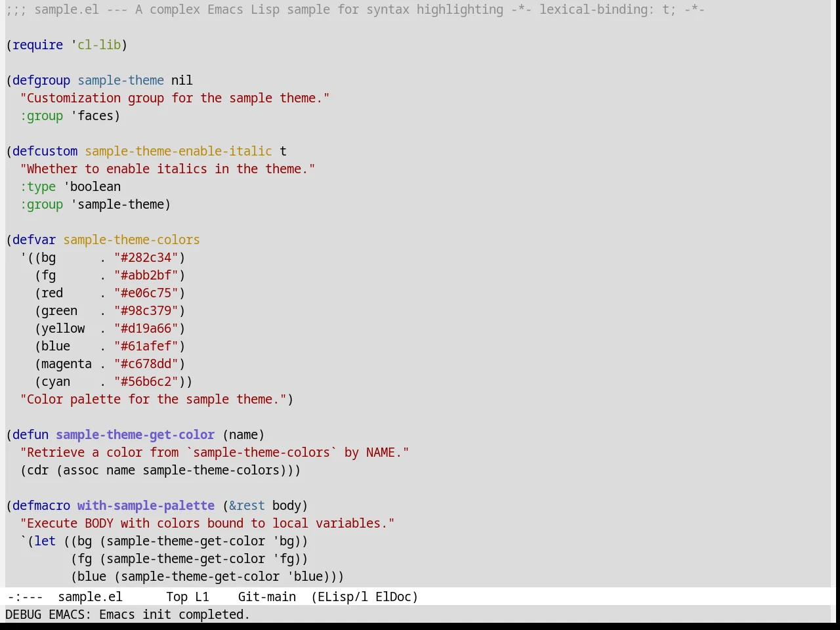
Task: Click the 'cl-lib' symbol
Action: click(99, 45)
